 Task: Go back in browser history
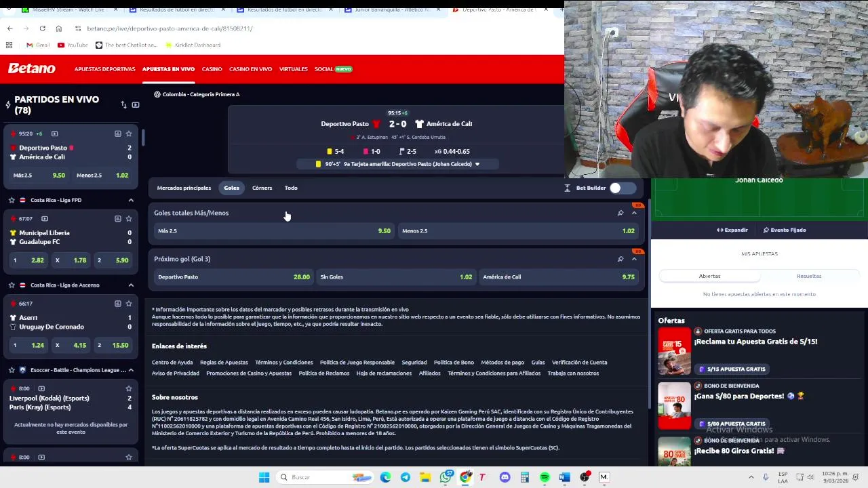click(9, 28)
